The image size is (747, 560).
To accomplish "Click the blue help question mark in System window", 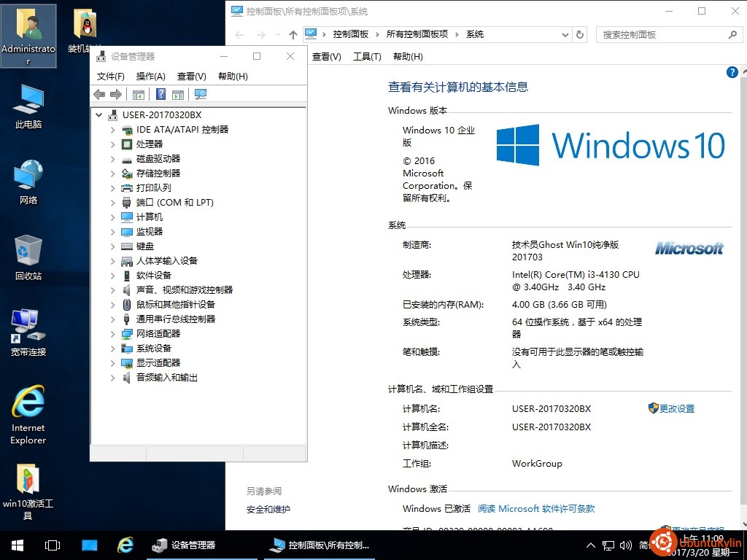I will coord(732,71).
